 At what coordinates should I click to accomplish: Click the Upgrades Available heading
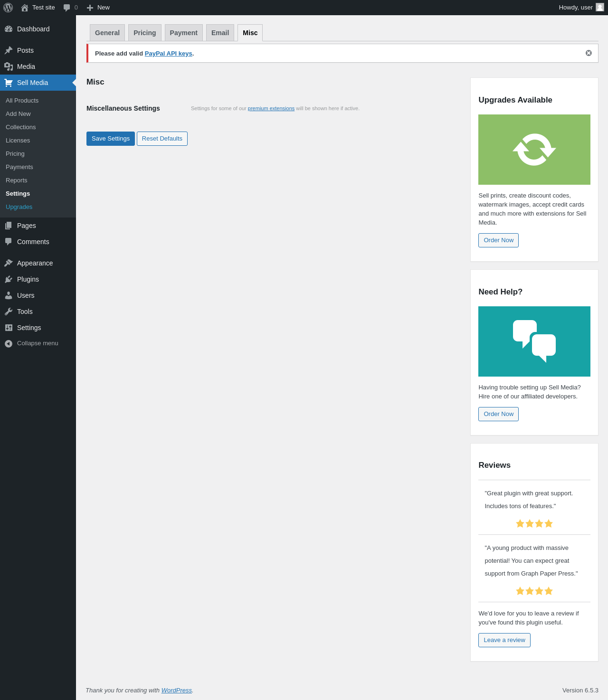(x=515, y=100)
